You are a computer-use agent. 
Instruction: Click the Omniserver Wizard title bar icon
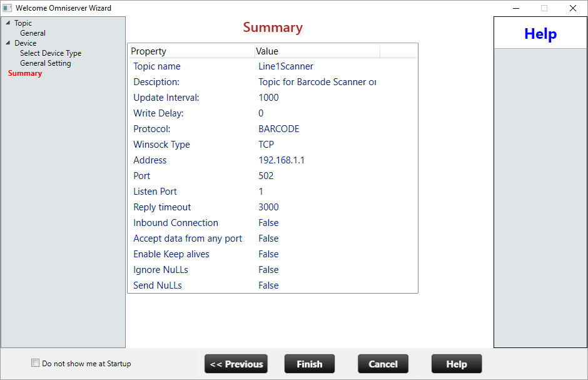click(x=8, y=8)
